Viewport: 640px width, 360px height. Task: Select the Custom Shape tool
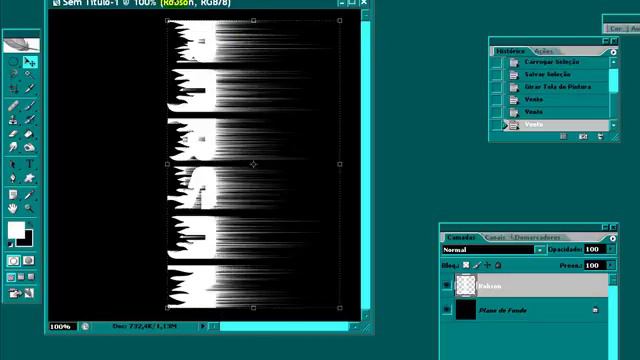(29, 178)
